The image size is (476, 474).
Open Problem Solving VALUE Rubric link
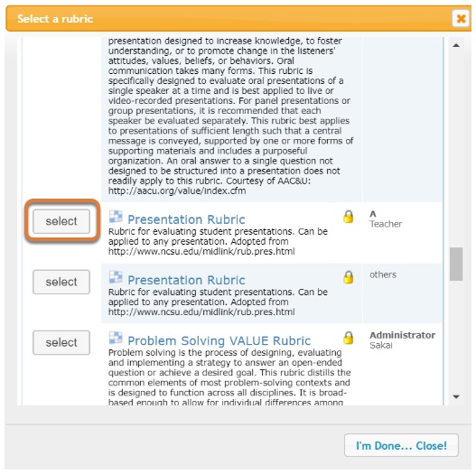[x=219, y=340]
